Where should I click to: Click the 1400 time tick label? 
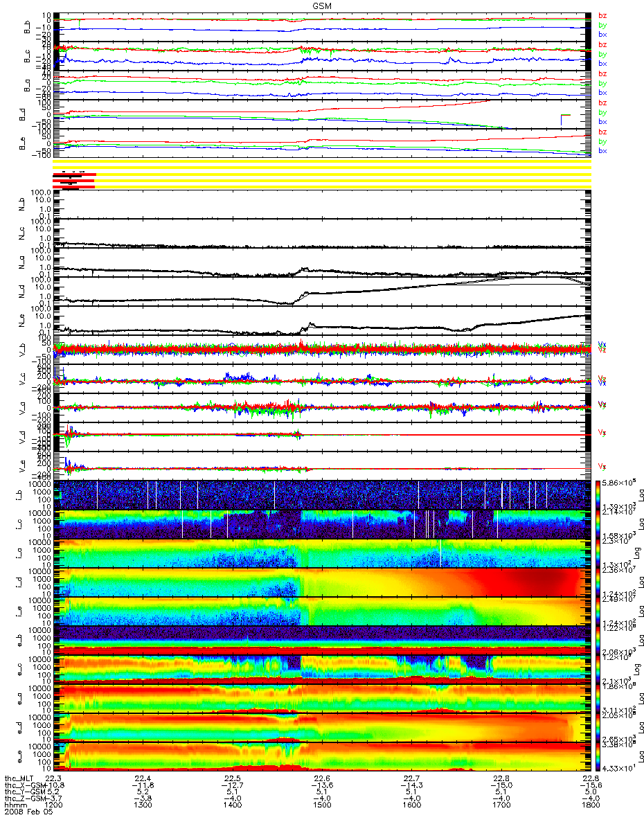[x=233, y=806]
